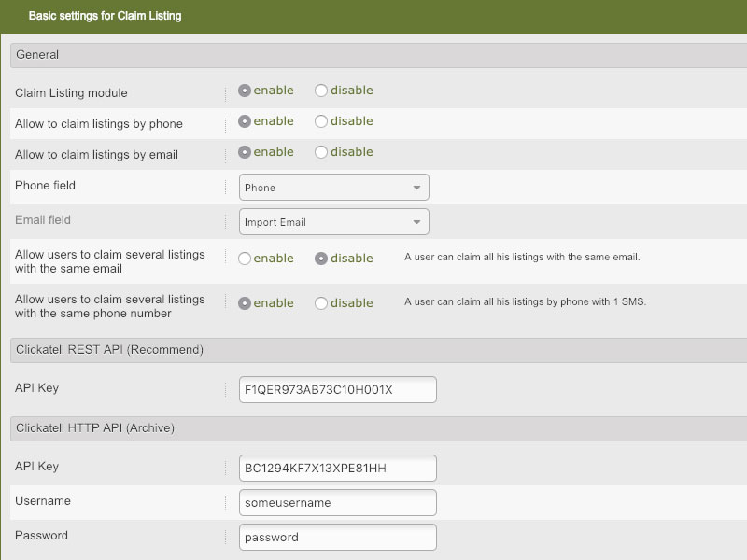This screenshot has height=560, width=747.
Task: Click the Phone field dropdown arrow
Action: point(416,188)
